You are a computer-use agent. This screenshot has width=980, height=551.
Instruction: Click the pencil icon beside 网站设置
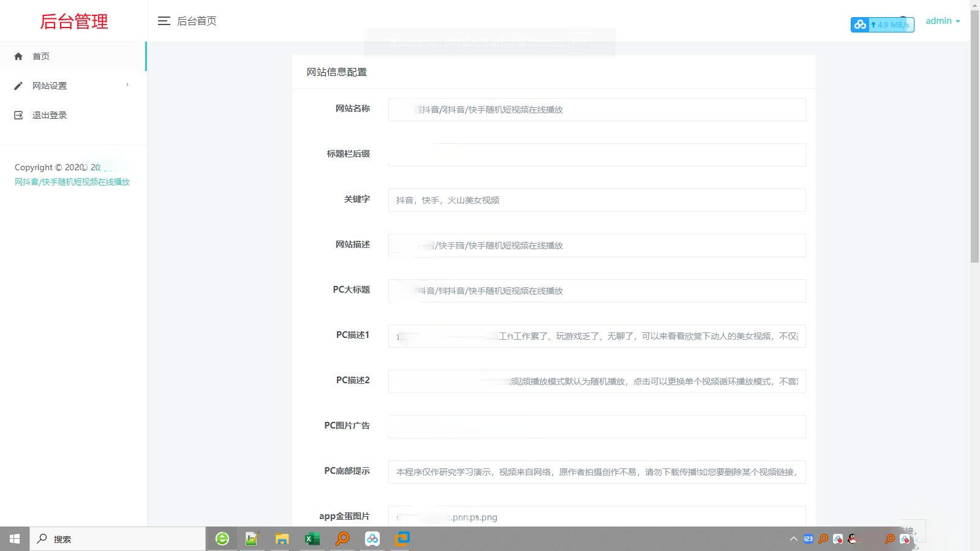[x=18, y=86]
